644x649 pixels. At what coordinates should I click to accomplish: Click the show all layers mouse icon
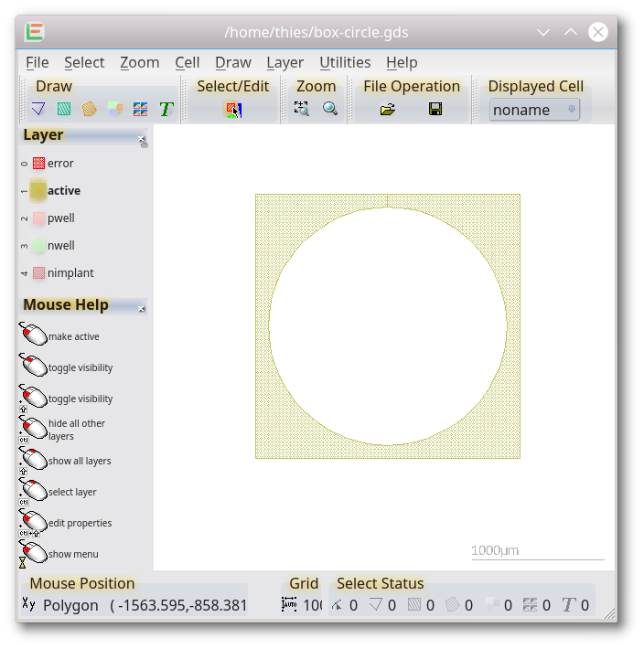[33, 461]
